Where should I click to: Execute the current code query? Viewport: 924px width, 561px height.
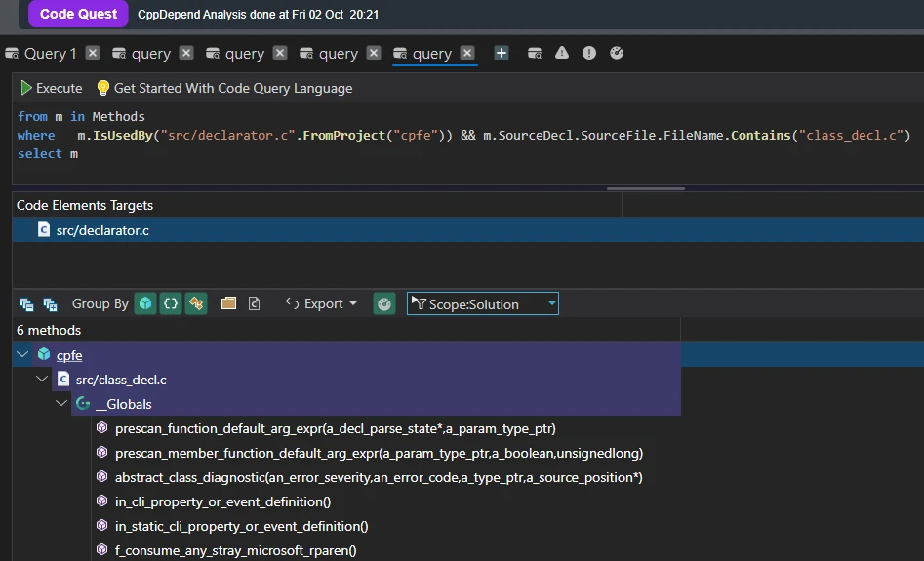click(52, 88)
